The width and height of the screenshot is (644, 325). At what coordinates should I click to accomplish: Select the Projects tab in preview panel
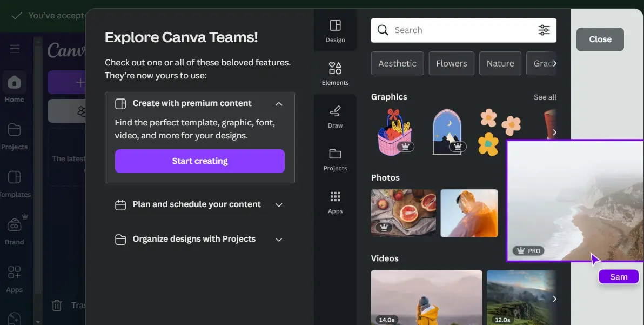pos(335,160)
